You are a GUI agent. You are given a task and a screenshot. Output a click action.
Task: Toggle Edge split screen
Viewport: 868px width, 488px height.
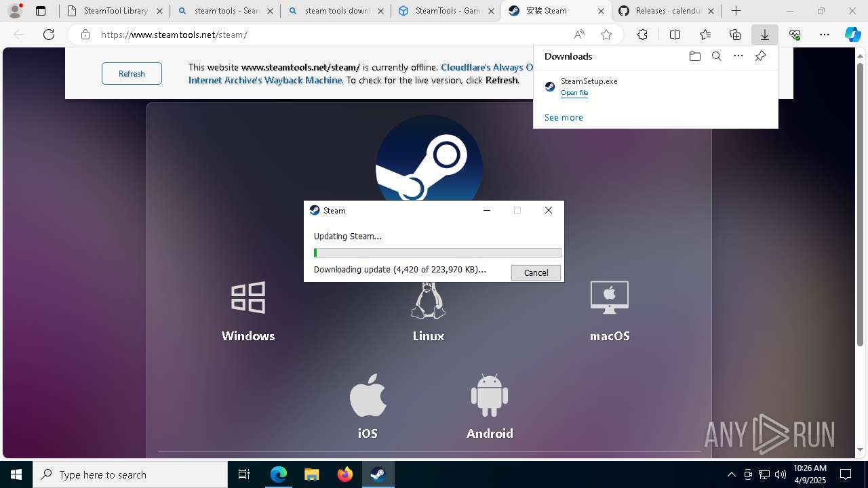pyautogui.click(x=675, y=35)
